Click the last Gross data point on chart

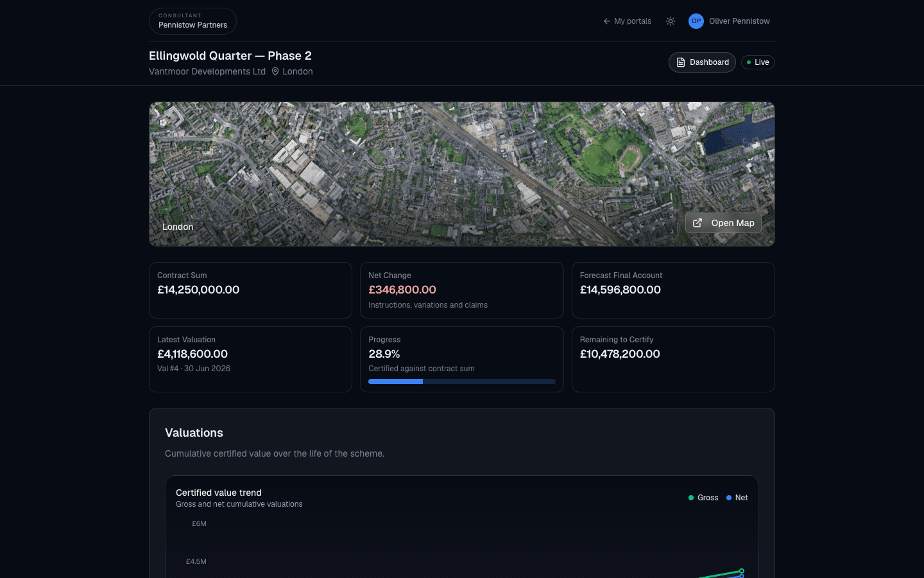[x=742, y=571]
